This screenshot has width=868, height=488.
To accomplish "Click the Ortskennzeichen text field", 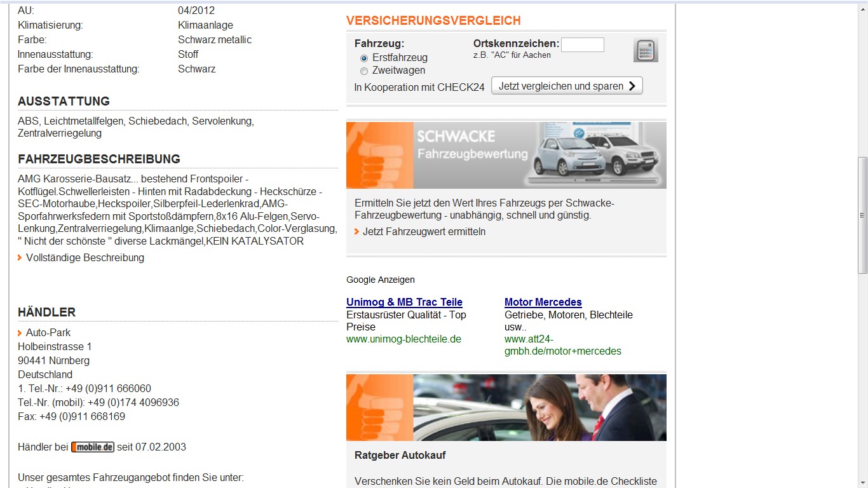I will coord(582,44).
